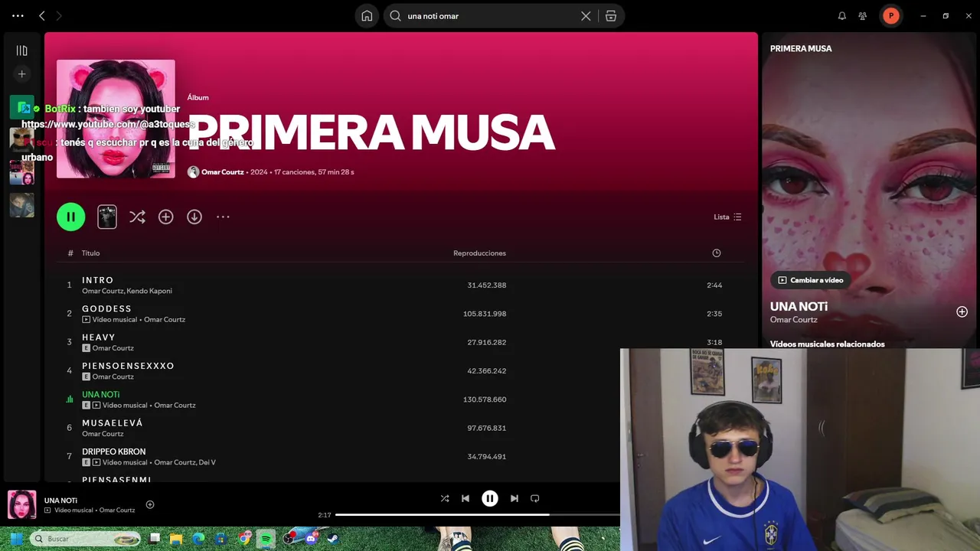Open the three-dot menu at top left
Screen dimensions: 980x551
[x=18, y=16]
